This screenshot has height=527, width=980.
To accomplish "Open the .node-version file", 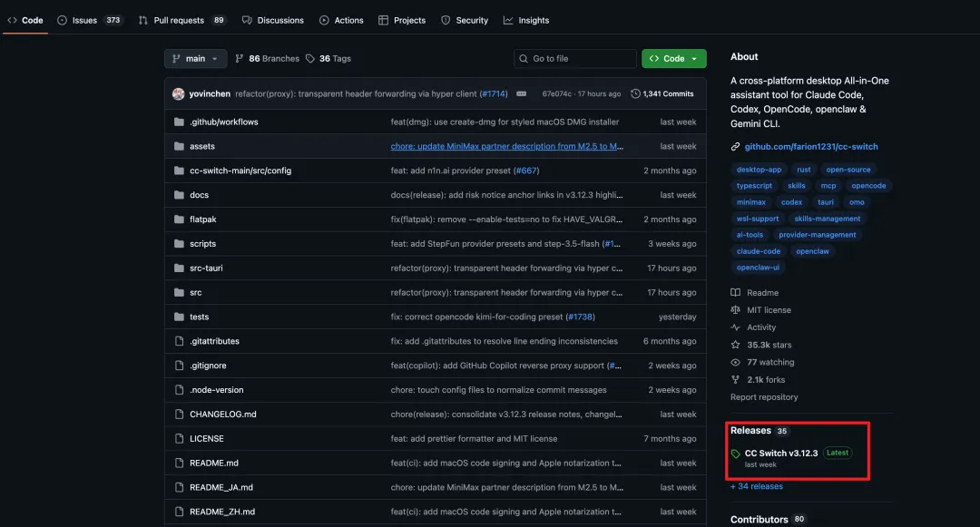I will point(216,390).
